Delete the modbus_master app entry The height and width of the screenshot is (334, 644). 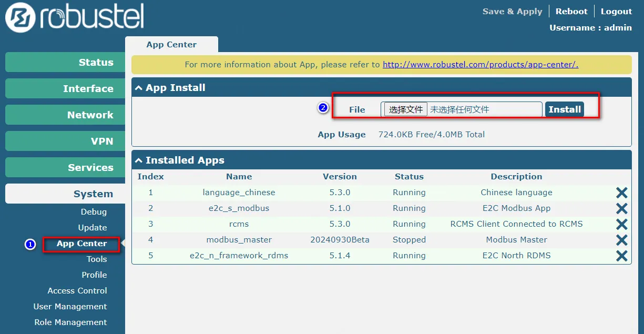pyautogui.click(x=621, y=240)
